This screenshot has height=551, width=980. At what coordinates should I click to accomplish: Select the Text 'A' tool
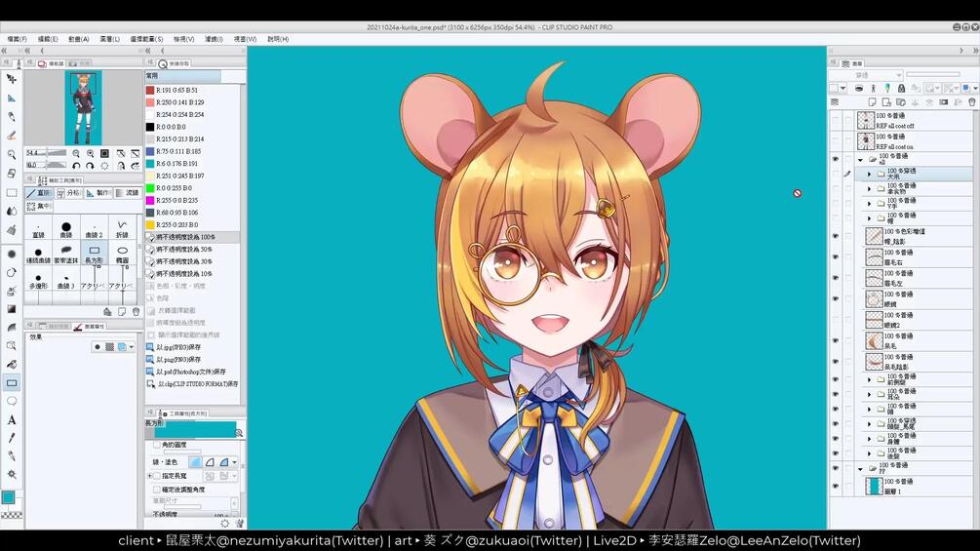[x=12, y=419]
